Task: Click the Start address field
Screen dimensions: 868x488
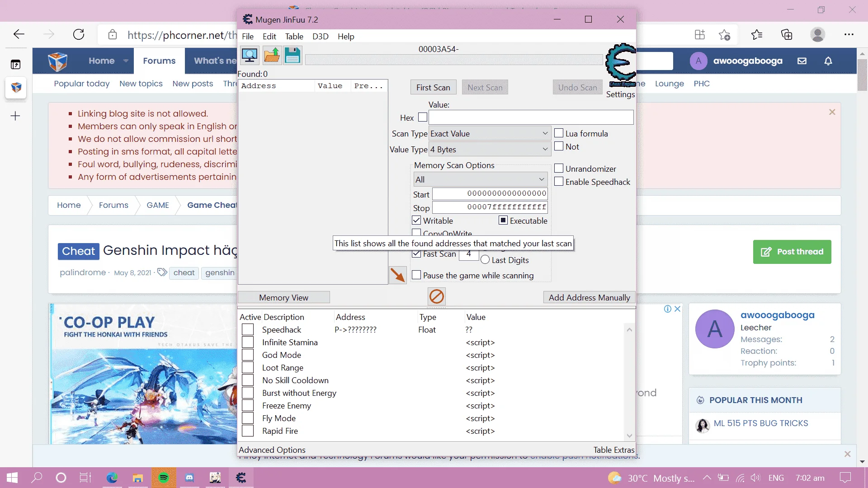Action: pos(491,194)
